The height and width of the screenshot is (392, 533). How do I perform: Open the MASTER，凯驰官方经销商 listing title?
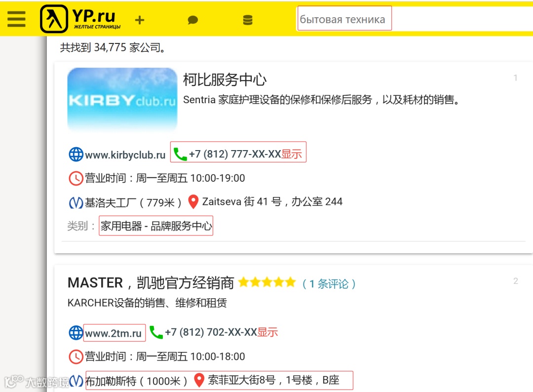(151, 283)
